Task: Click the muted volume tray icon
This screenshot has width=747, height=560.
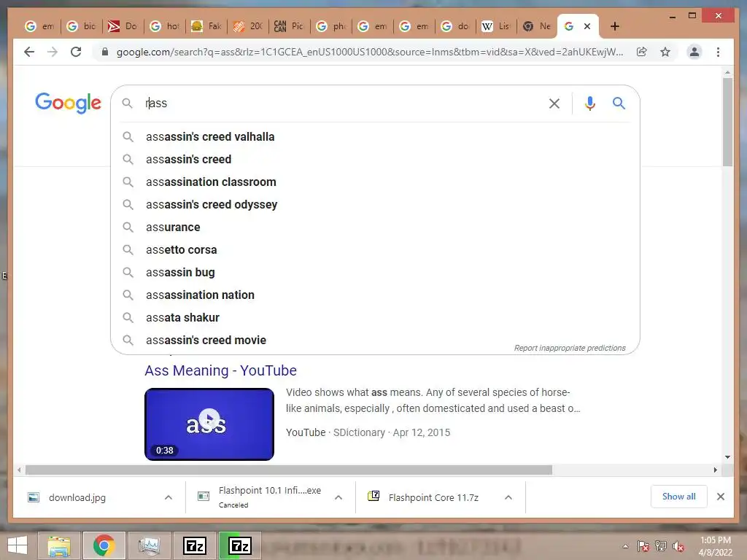Action: coord(678,546)
